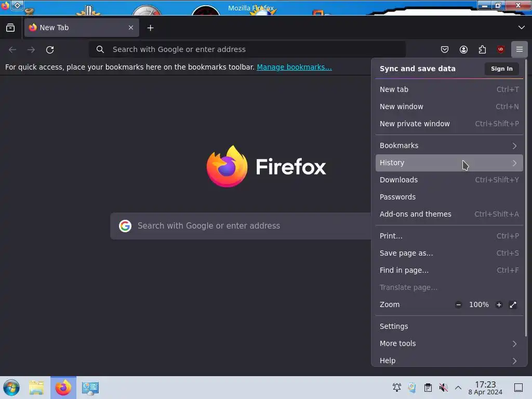Open a new tab with the plus button
This screenshot has height=399, width=532.
pyautogui.click(x=150, y=28)
